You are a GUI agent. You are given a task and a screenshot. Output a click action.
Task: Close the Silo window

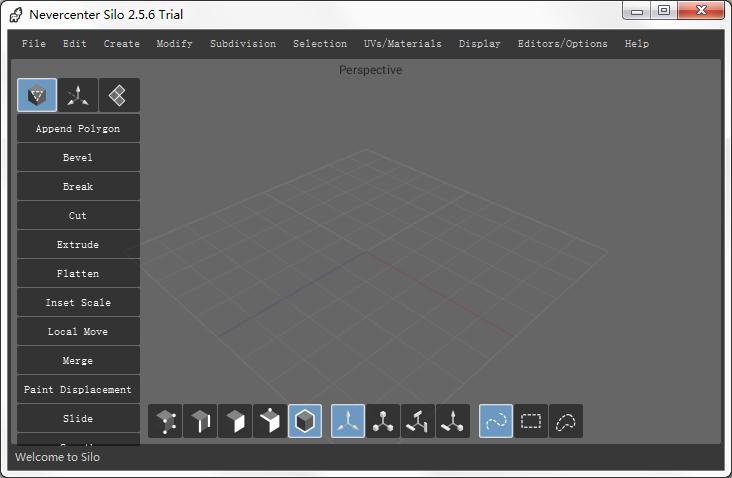point(701,10)
